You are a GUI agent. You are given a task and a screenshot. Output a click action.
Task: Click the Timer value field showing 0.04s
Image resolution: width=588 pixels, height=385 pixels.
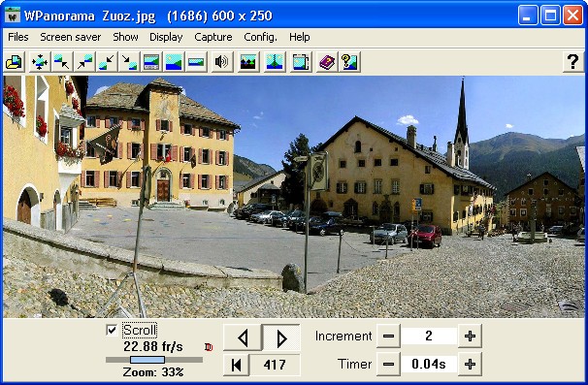[429, 364]
